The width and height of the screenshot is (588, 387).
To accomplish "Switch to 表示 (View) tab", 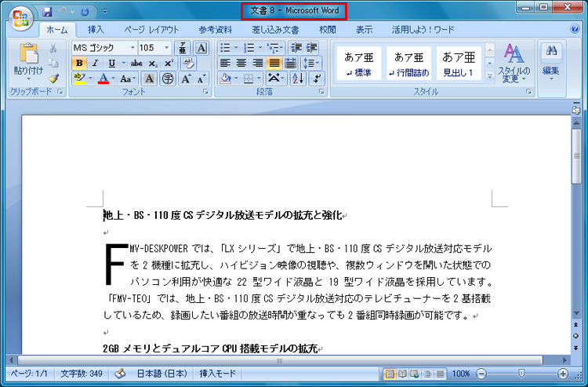I will (x=364, y=30).
